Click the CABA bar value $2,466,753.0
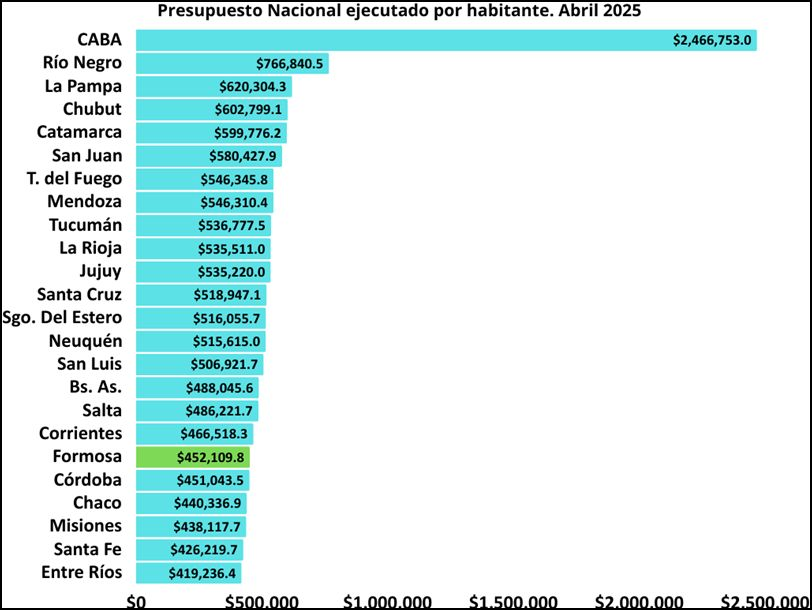 [712, 40]
